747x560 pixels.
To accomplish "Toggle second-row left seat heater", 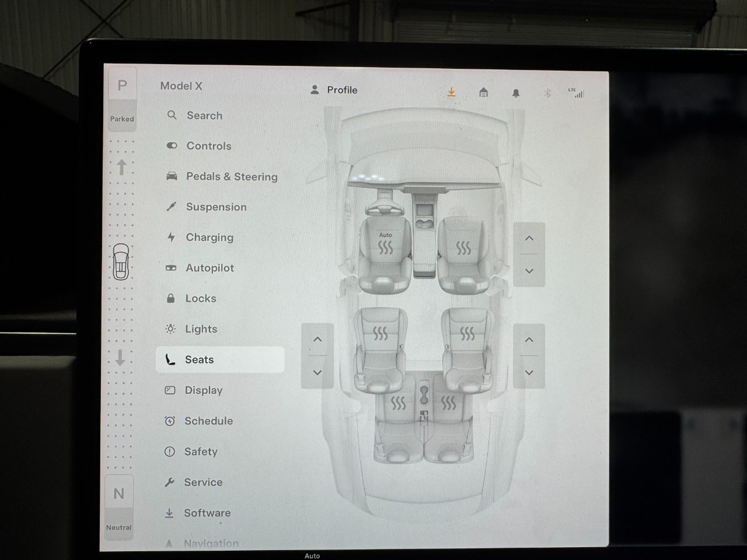I will pyautogui.click(x=380, y=334).
